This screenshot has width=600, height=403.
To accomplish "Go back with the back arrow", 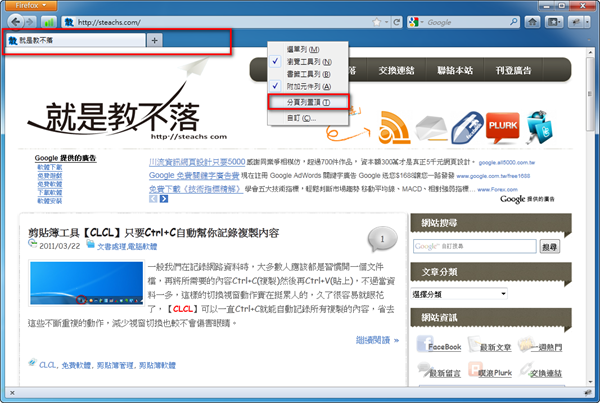I will tap(16, 22).
